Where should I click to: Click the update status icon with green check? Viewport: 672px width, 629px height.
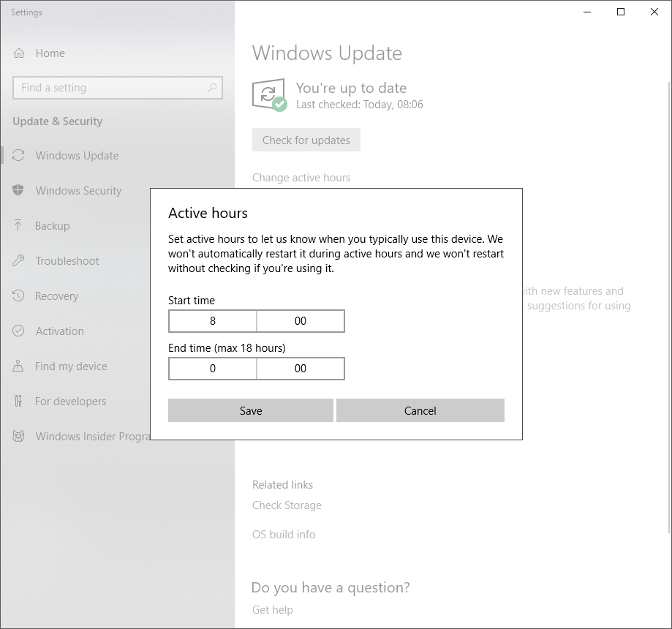(x=269, y=94)
